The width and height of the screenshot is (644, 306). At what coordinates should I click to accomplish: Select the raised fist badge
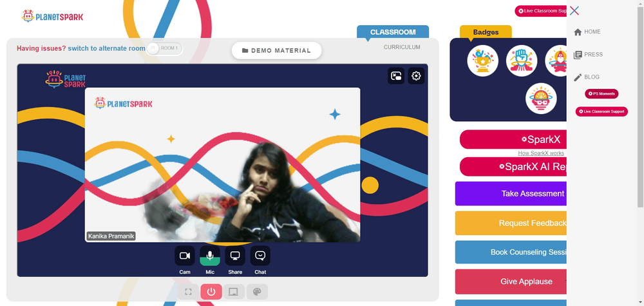(522, 61)
